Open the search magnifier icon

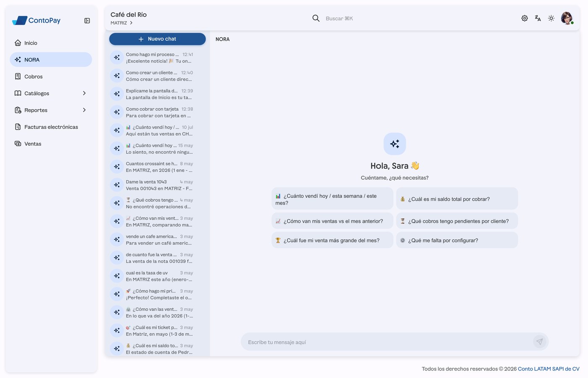pyautogui.click(x=316, y=18)
